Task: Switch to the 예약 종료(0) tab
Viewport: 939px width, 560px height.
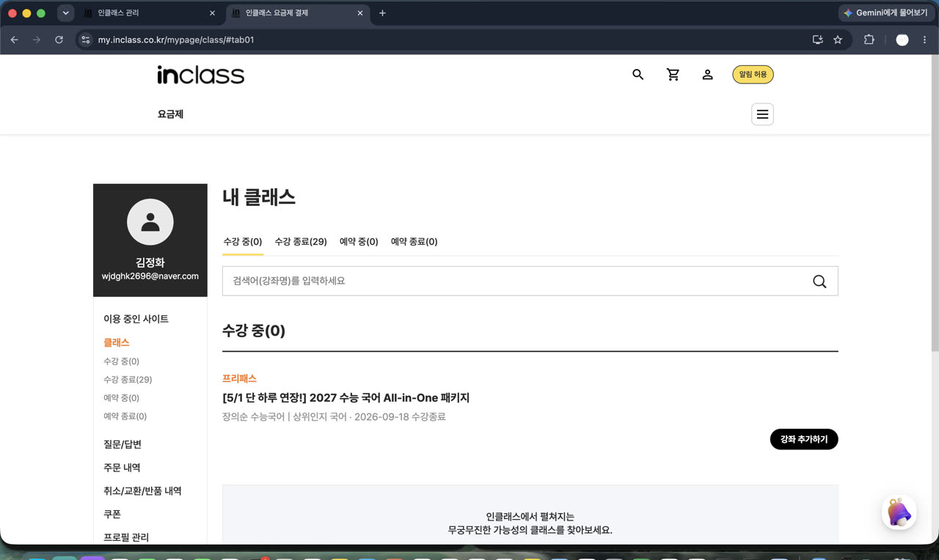Action: 414,242
